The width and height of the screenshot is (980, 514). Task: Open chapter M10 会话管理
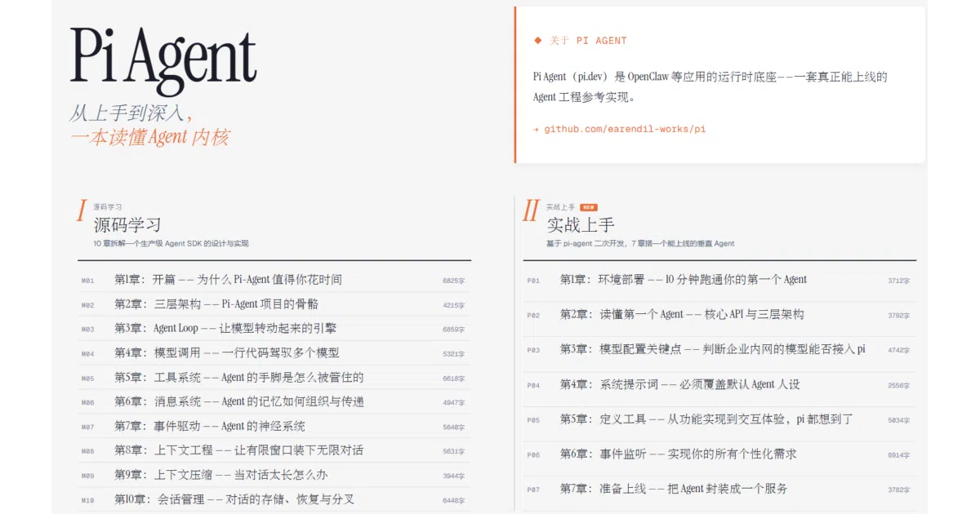click(x=274, y=499)
